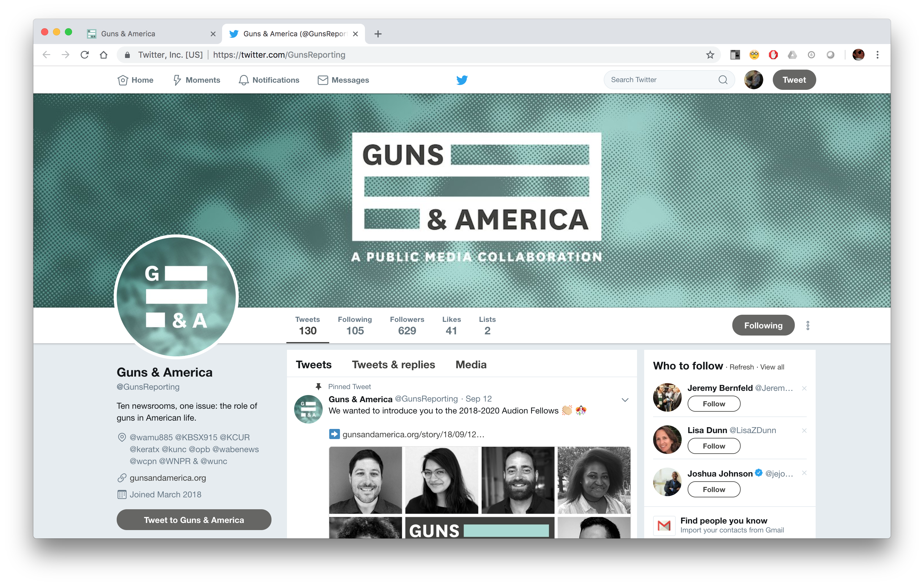Click the address bar URL

point(279,55)
